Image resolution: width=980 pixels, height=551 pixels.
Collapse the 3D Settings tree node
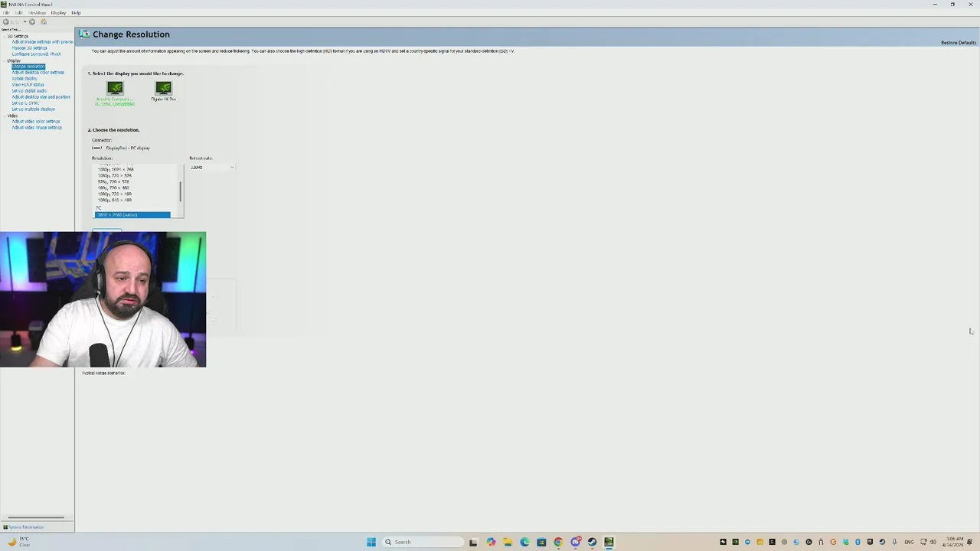click(x=4, y=36)
